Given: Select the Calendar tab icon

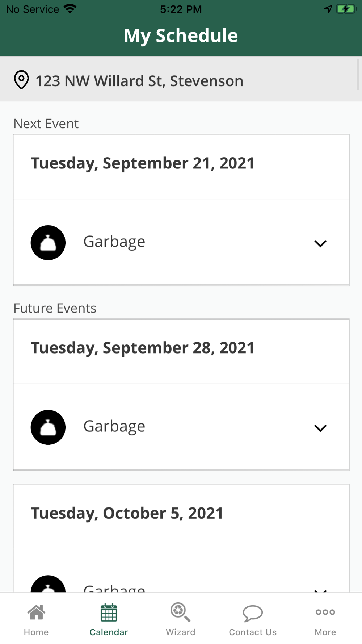Looking at the screenshot, I should 109,613.
